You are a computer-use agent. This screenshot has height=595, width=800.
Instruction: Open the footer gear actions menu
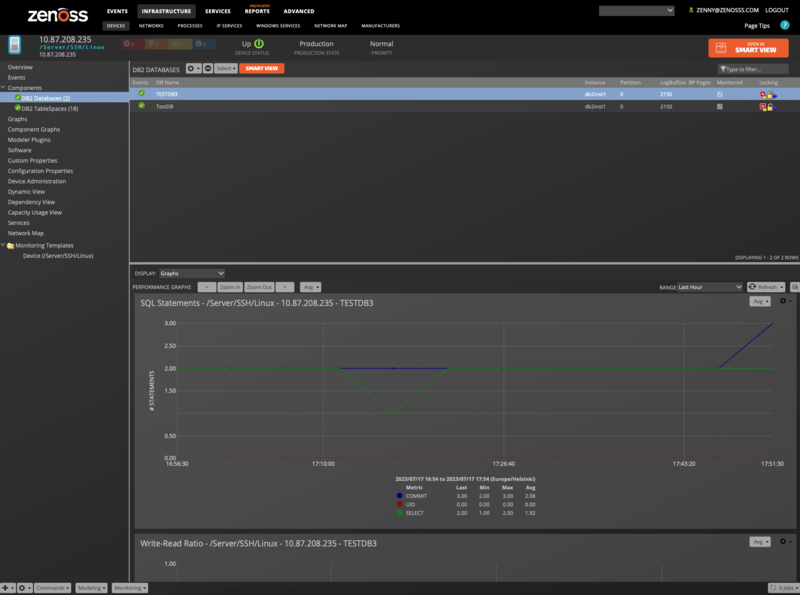24,588
